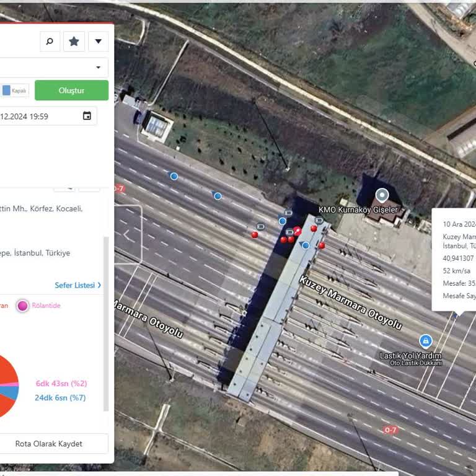Click the leftmost battery icon above the lone red dot
The image size is (476, 476).
click(x=260, y=227)
